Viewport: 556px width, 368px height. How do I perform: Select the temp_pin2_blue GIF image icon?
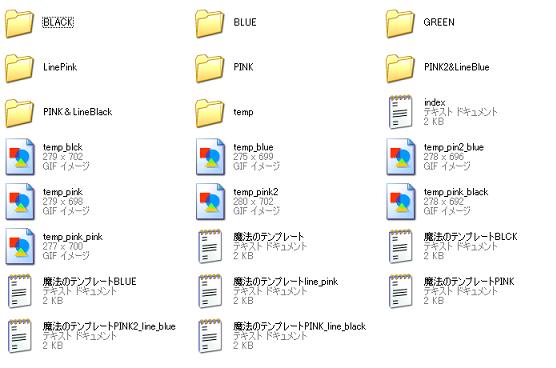click(x=401, y=157)
